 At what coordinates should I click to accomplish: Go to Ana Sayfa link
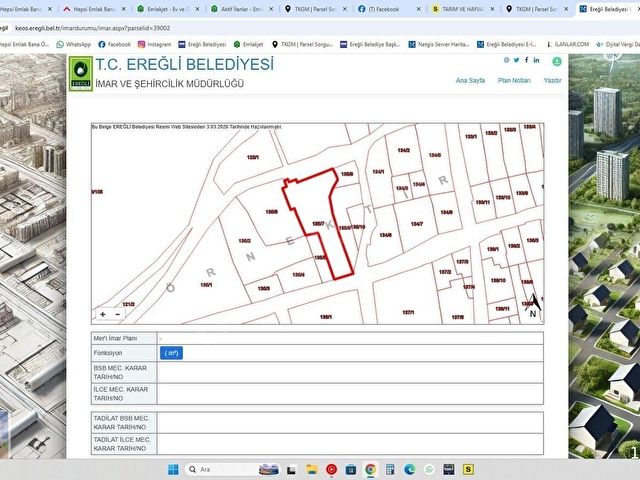coord(470,80)
